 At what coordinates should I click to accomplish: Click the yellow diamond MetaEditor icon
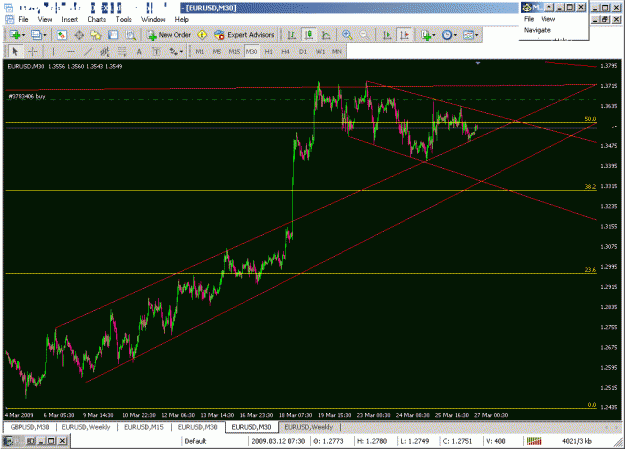pos(202,35)
